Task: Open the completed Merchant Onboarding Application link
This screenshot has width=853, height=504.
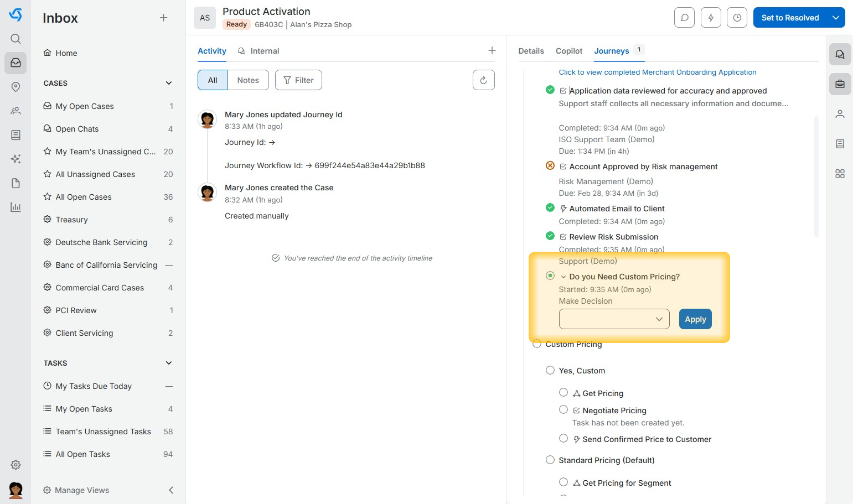Action: [x=657, y=72]
